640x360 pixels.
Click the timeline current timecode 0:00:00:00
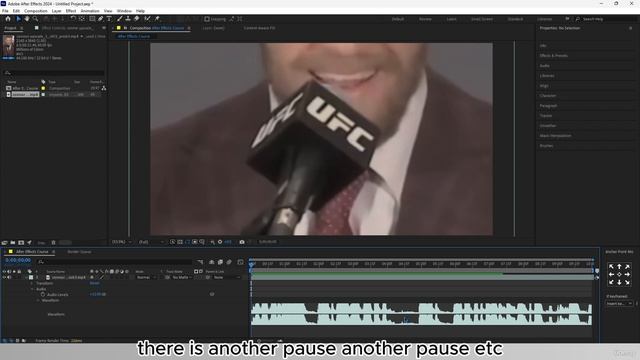click(18, 260)
